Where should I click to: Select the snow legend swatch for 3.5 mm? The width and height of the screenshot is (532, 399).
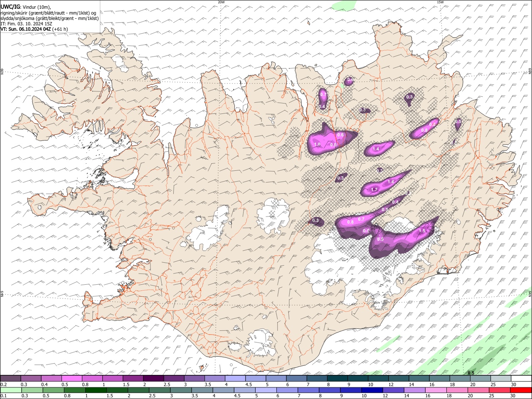point(214,378)
